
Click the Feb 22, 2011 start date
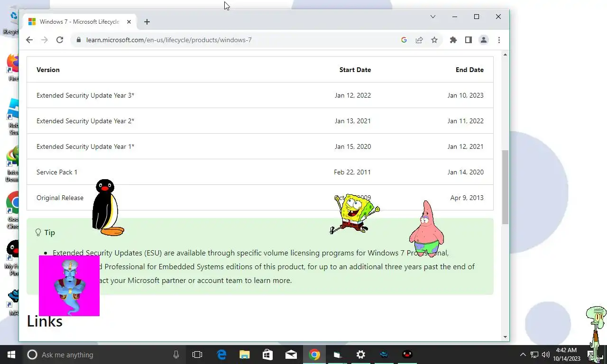click(x=352, y=172)
